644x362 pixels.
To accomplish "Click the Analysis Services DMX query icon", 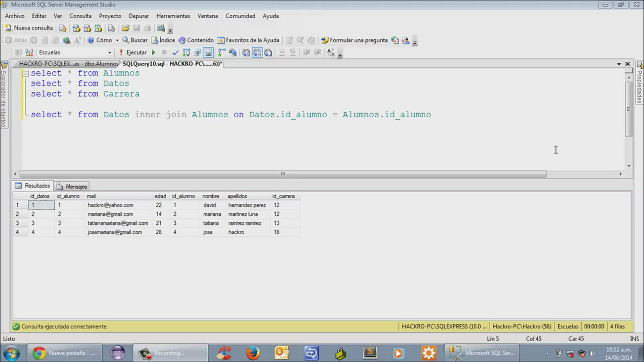I will click(x=87, y=28).
